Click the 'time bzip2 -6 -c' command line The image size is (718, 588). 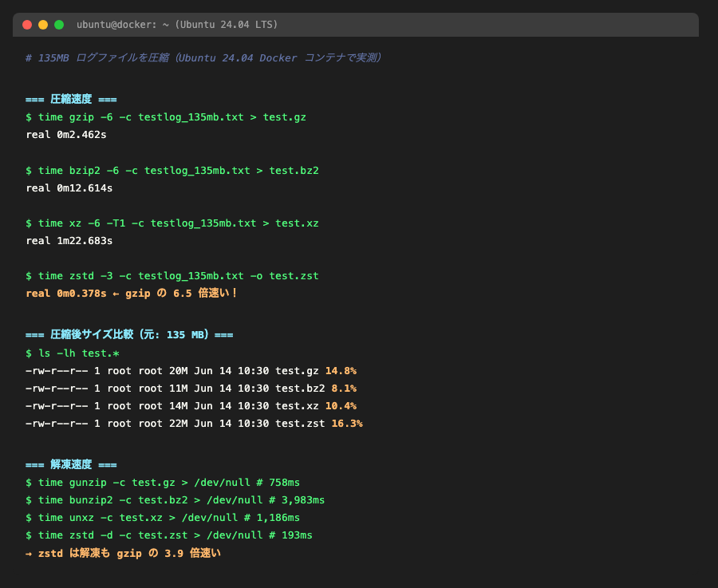pos(172,171)
